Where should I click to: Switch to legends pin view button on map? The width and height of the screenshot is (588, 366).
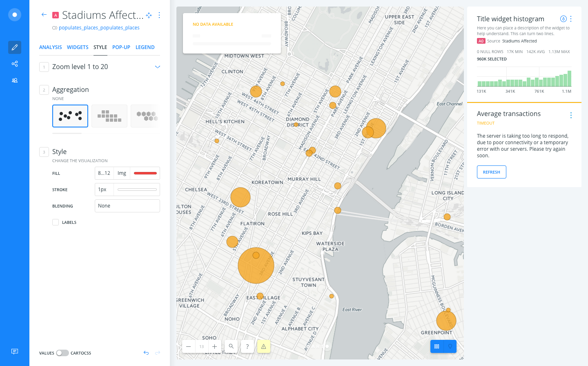coord(450,346)
